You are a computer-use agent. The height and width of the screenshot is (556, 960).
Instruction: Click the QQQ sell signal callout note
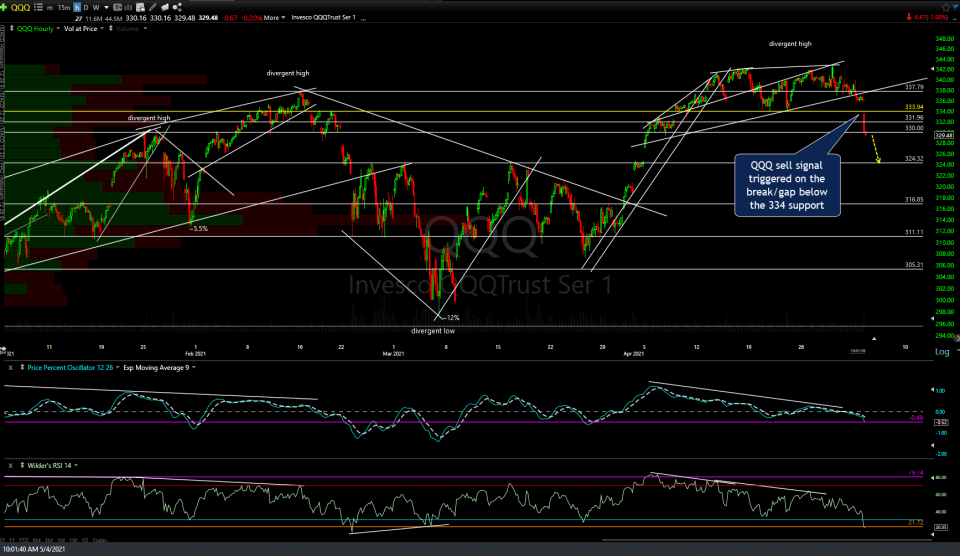coord(787,185)
